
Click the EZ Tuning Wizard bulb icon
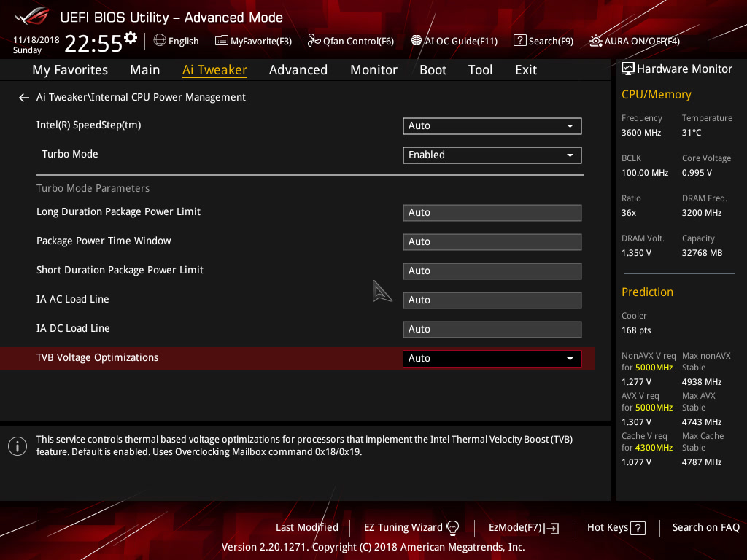tap(452, 528)
